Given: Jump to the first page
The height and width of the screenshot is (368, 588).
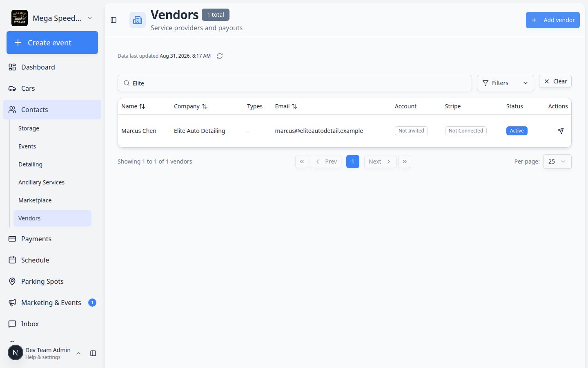Looking at the screenshot, I should pyautogui.click(x=302, y=162).
